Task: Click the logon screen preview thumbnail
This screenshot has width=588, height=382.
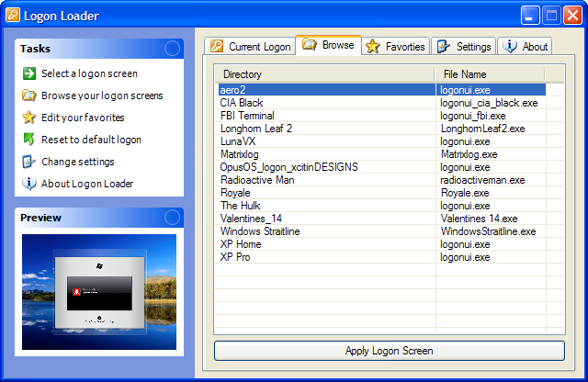Action: [99, 292]
